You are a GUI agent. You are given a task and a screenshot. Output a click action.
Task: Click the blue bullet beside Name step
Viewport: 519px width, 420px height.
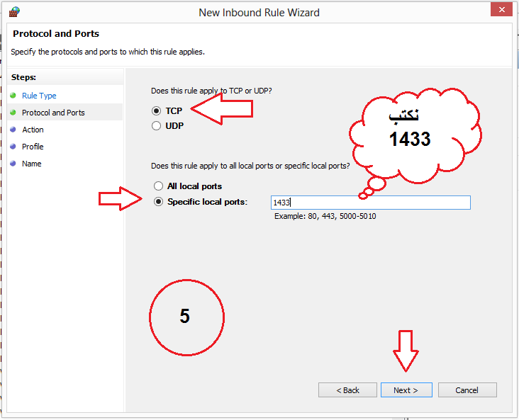point(13,164)
